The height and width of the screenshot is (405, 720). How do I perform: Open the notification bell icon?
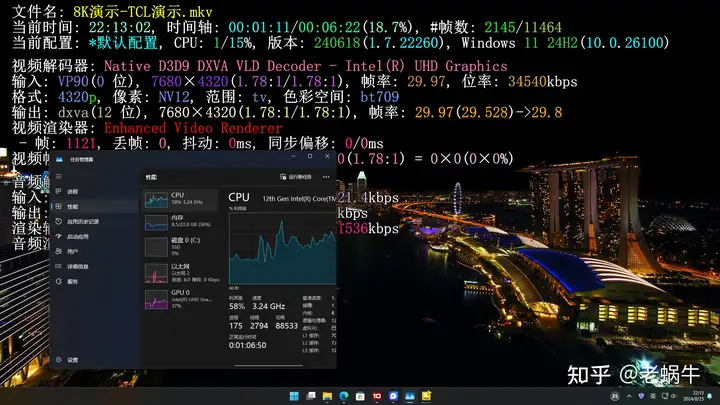pyautogui.click(x=710, y=396)
